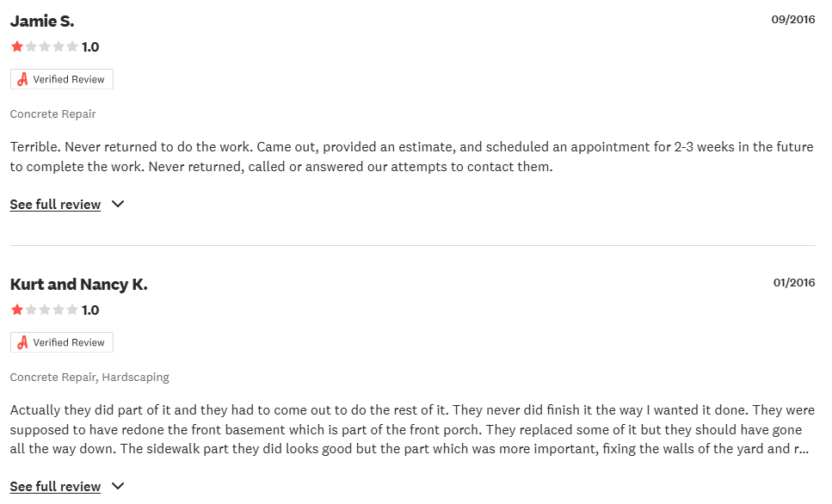Screen dimensions: 832x504
Task: Click reviewer name Kurt and Nancy K.
Action: coord(78,285)
